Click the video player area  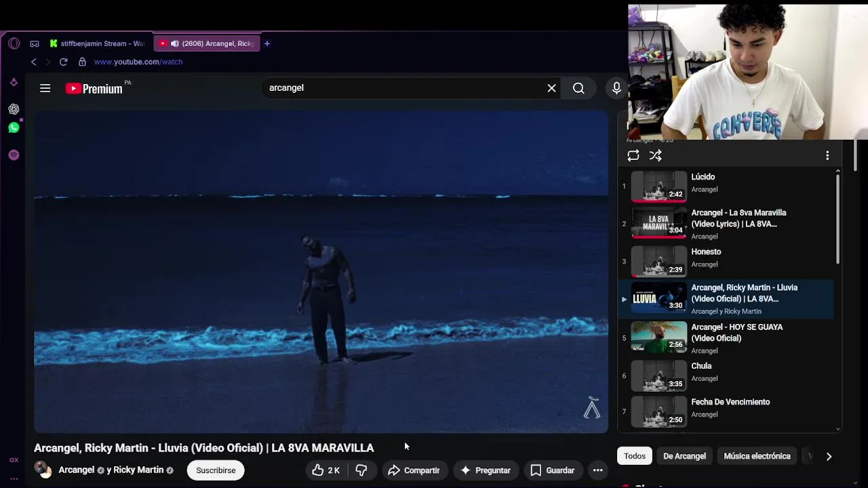(x=321, y=272)
